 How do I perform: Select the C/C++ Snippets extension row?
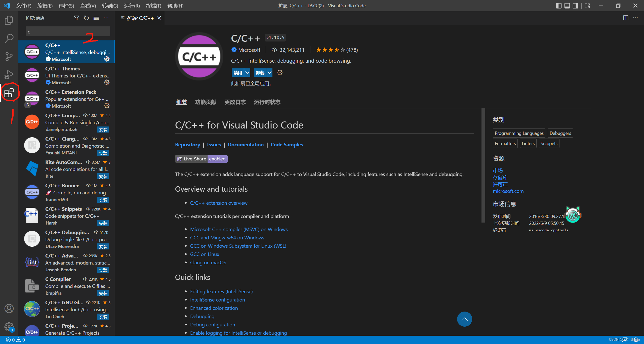click(x=66, y=216)
